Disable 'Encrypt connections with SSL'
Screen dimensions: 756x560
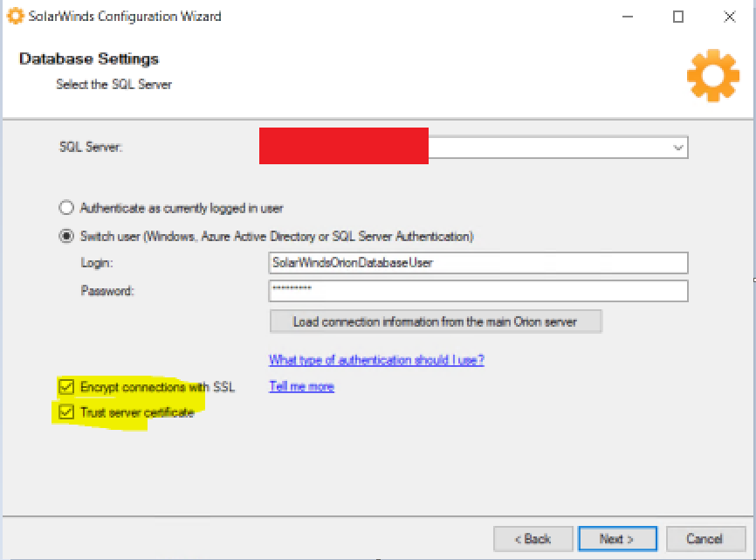pyautogui.click(x=67, y=386)
